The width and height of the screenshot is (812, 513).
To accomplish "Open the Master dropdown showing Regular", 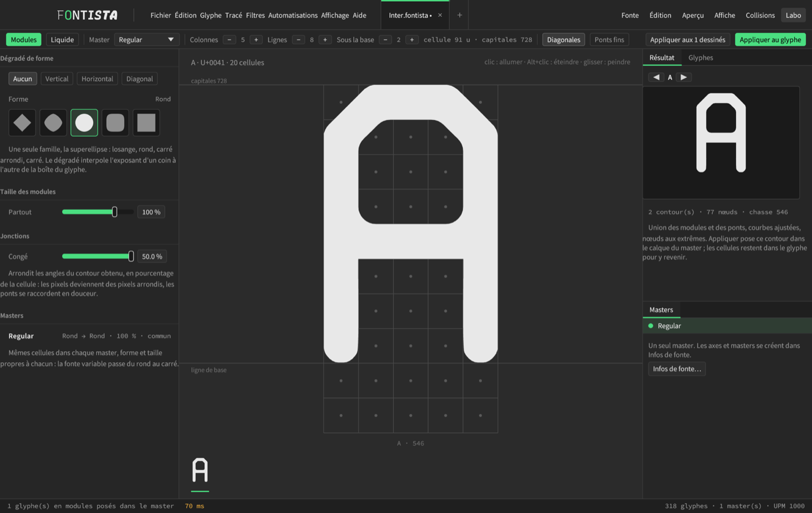I will [x=147, y=39].
